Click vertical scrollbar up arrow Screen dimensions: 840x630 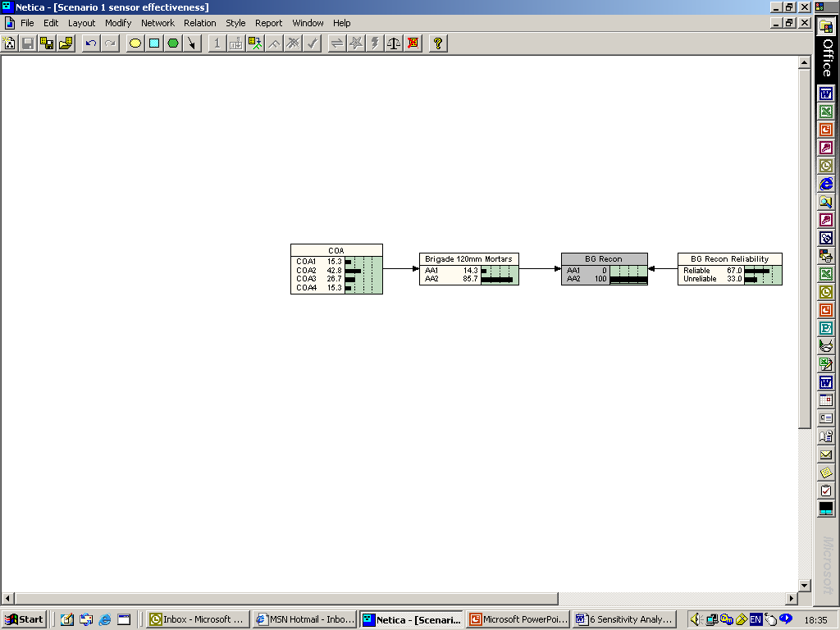804,62
